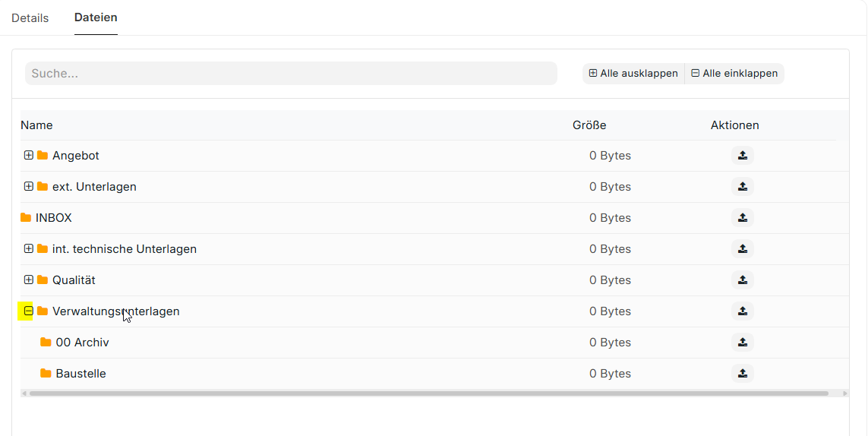Click upload icon in Qualität row
This screenshot has height=436, width=868.
click(x=743, y=280)
